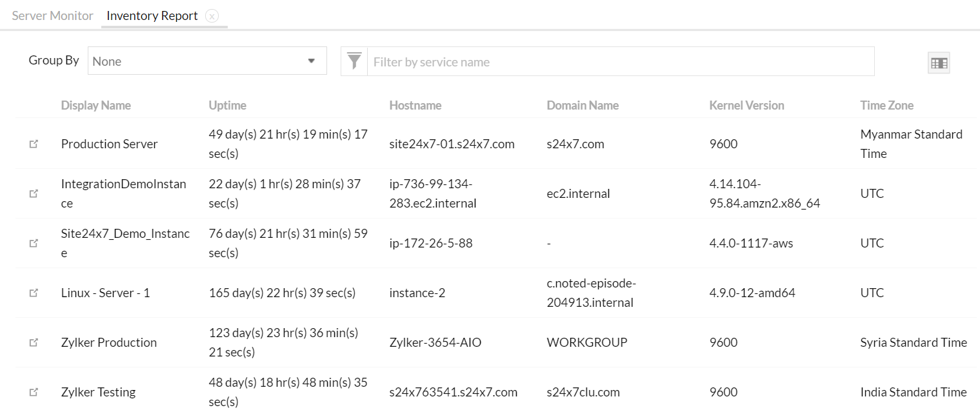Image resolution: width=980 pixels, height=419 pixels.
Task: Click the Time Zone column header
Action: (x=886, y=105)
